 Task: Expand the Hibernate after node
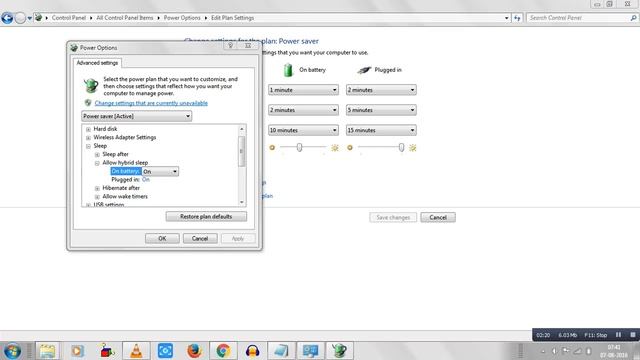click(x=97, y=189)
